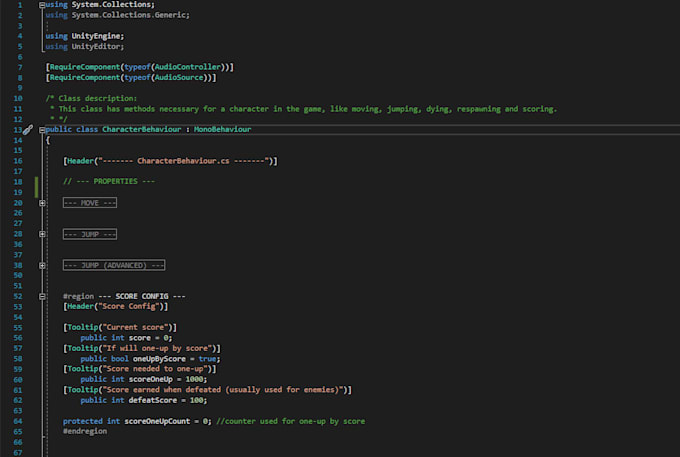Click 'oneUpByScore' variable name
Screen dimensions: 680x457
click(x=159, y=359)
